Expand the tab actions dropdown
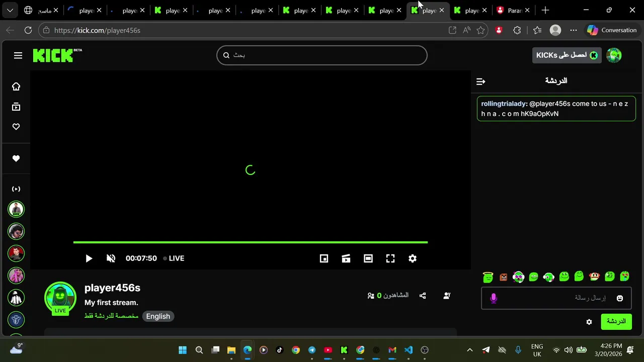Screen dimensions: 644x362 click(10, 10)
